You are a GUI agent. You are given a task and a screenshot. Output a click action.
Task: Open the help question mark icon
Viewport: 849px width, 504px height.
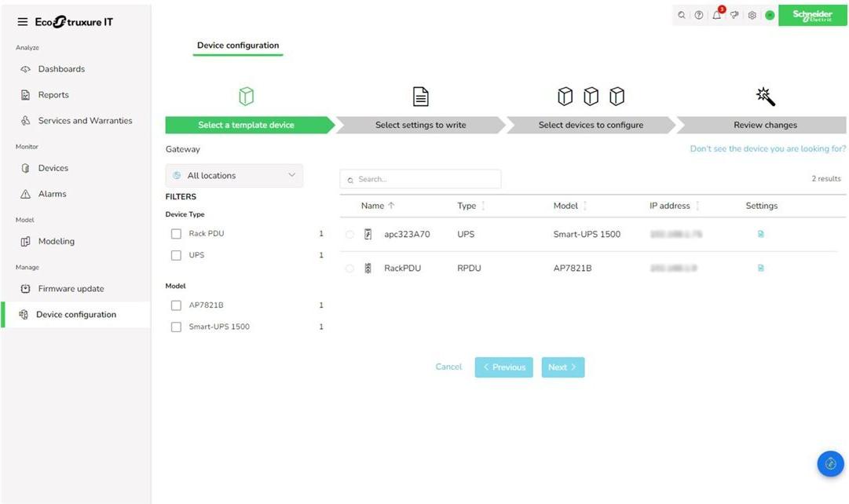click(698, 16)
